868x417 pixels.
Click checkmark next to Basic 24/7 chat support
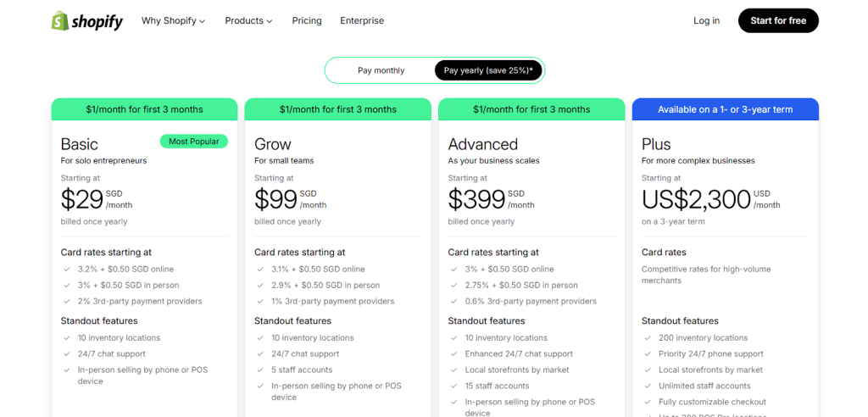[67, 354]
